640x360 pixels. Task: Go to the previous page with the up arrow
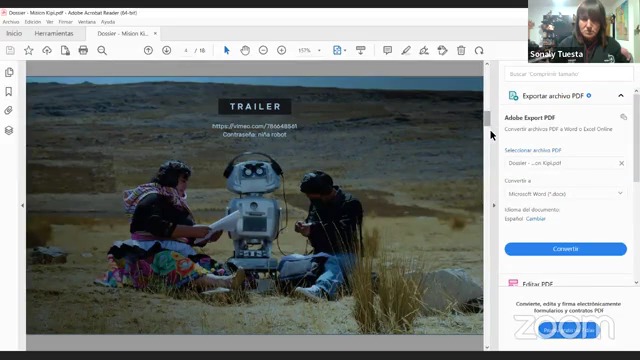click(x=149, y=50)
